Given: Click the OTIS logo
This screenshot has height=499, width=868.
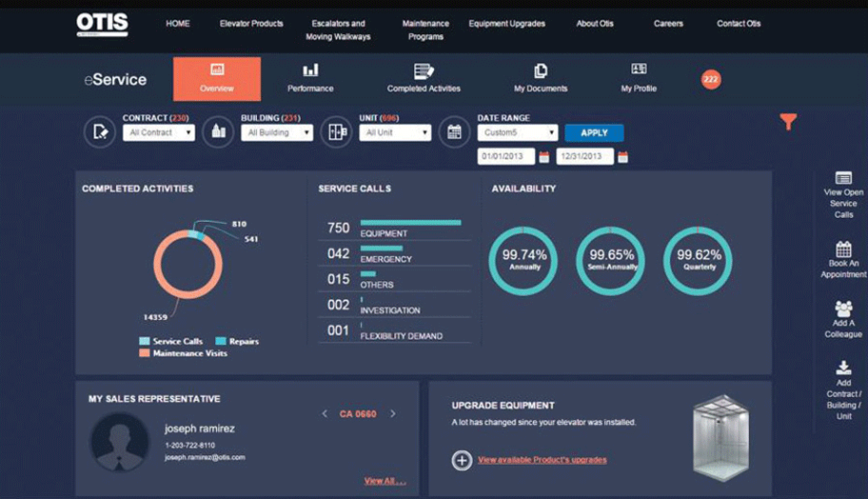Looking at the screenshot, I should pos(103,25).
